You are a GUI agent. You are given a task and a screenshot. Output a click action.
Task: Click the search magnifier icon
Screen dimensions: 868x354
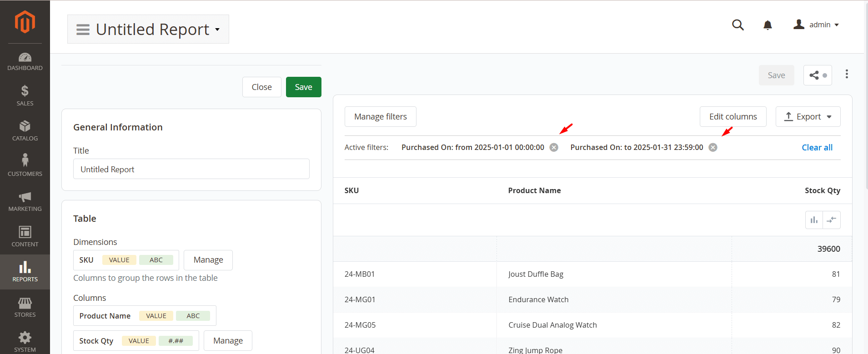(738, 25)
